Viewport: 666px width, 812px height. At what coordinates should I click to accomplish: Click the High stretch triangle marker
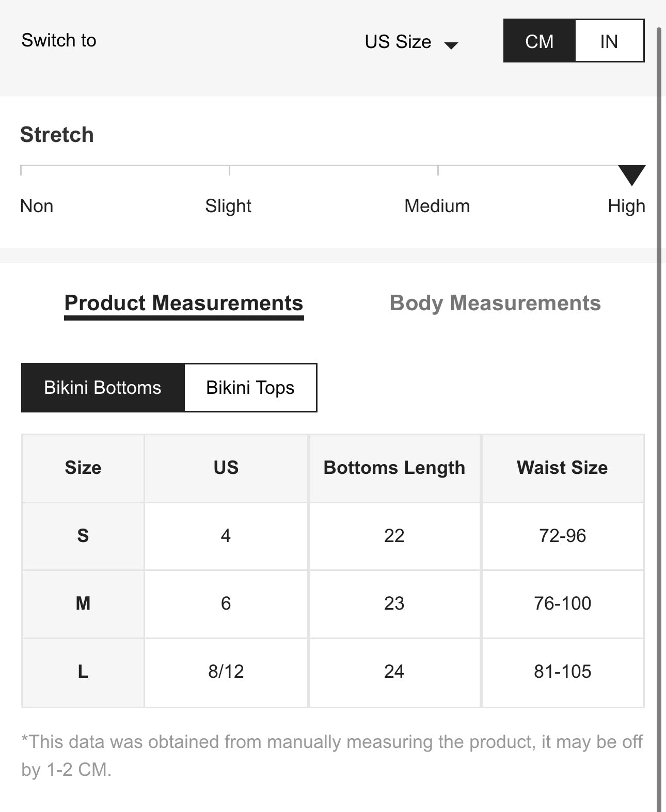[631, 174]
